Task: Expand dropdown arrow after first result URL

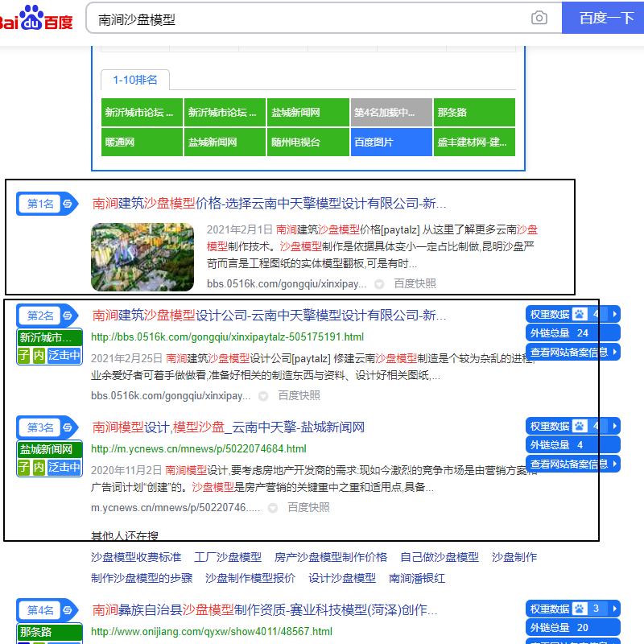Action: (x=379, y=284)
